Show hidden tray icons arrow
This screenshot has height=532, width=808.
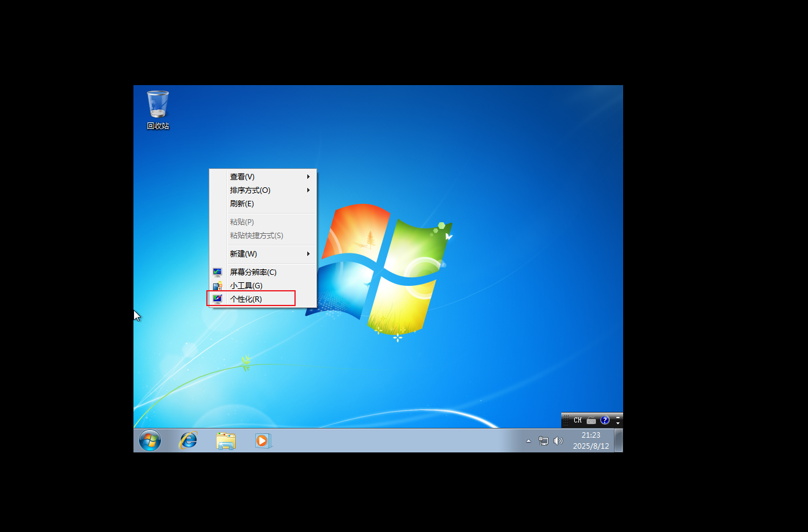pyautogui.click(x=529, y=441)
